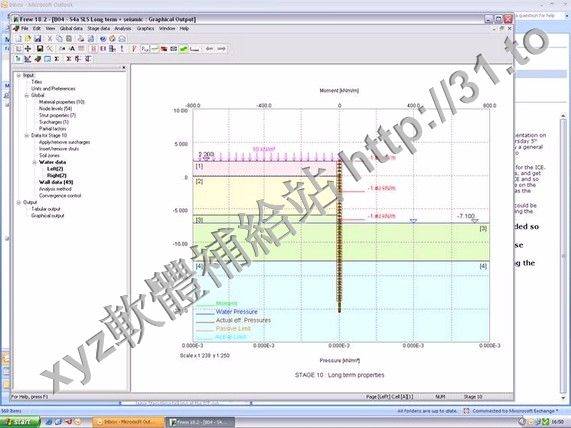The image size is (571, 428).
Task: Collapse the Global tree node
Action: click(x=27, y=95)
